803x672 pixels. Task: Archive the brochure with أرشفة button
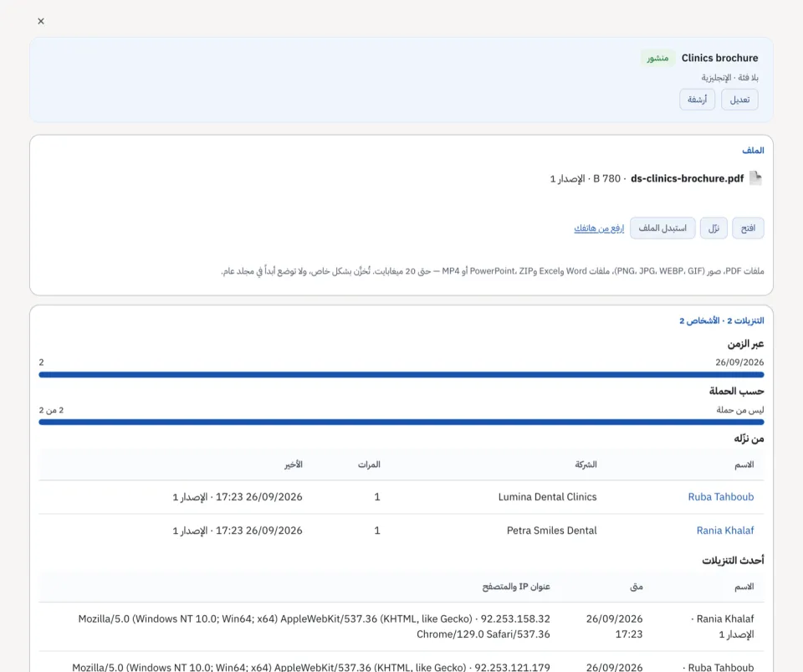697,100
